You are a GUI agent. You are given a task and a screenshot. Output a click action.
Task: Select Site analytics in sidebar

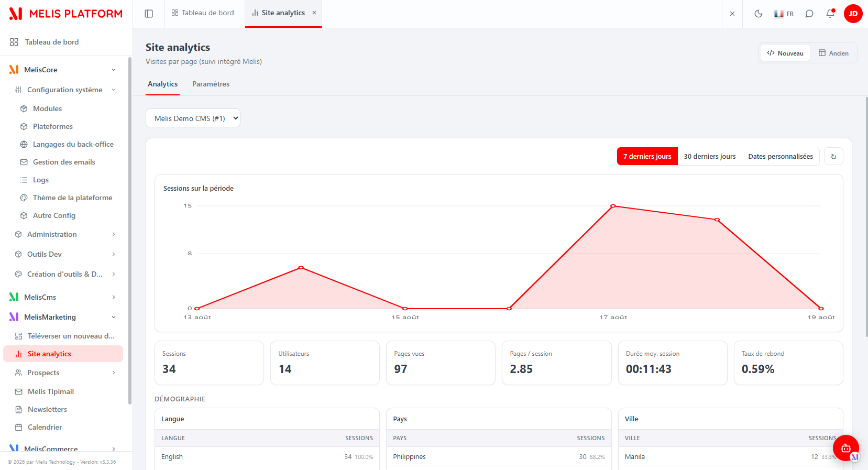pyautogui.click(x=63, y=354)
